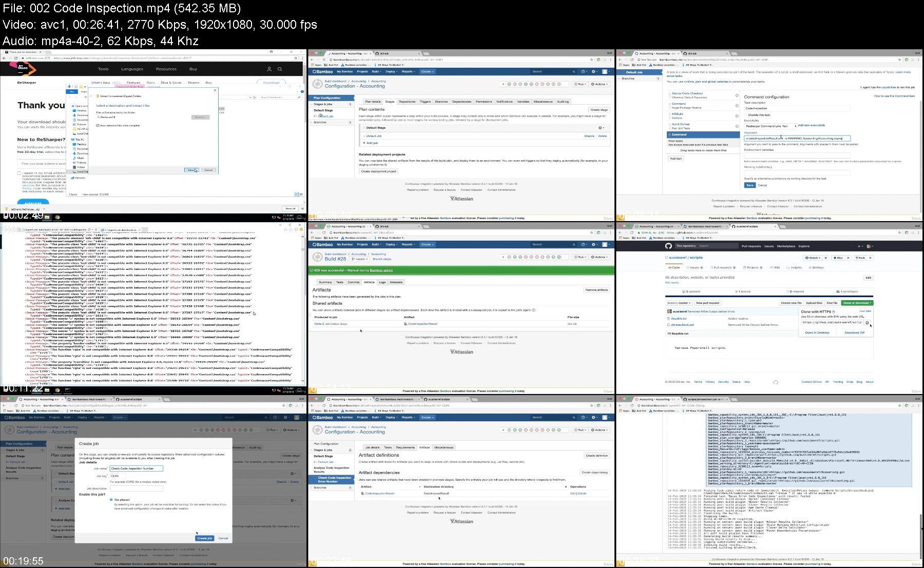Viewport: 924px width, 568px height.
Task: Click Save in Command configuration
Action: pos(750,185)
